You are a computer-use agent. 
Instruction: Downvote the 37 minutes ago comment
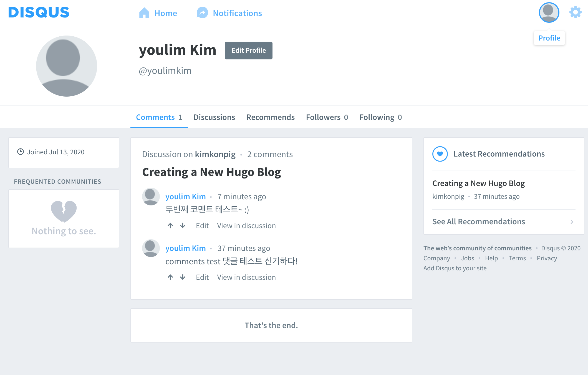183,277
